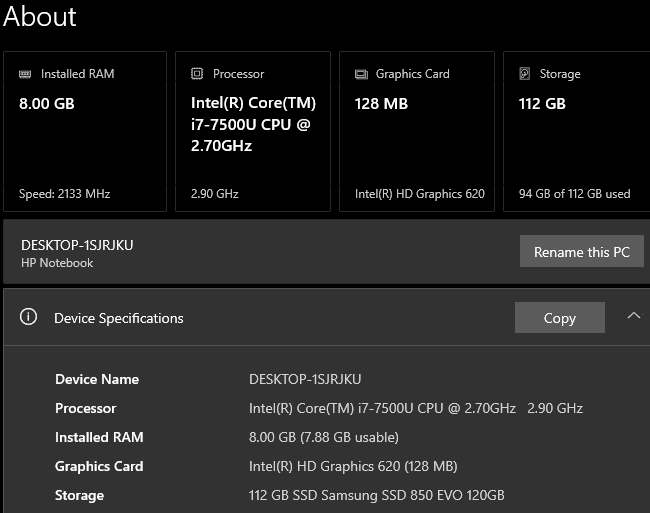Click the Rename this PC button

coord(582,252)
